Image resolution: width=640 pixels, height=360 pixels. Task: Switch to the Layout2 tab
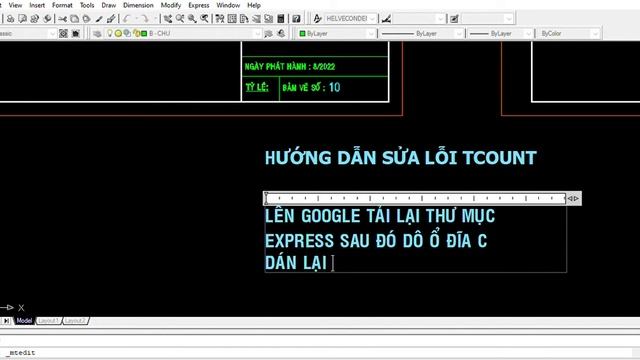coord(75,321)
